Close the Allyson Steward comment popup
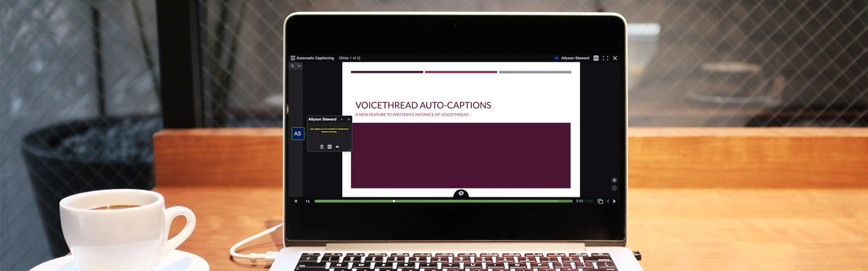Viewport: 868px width, 271px height. pyautogui.click(x=349, y=119)
